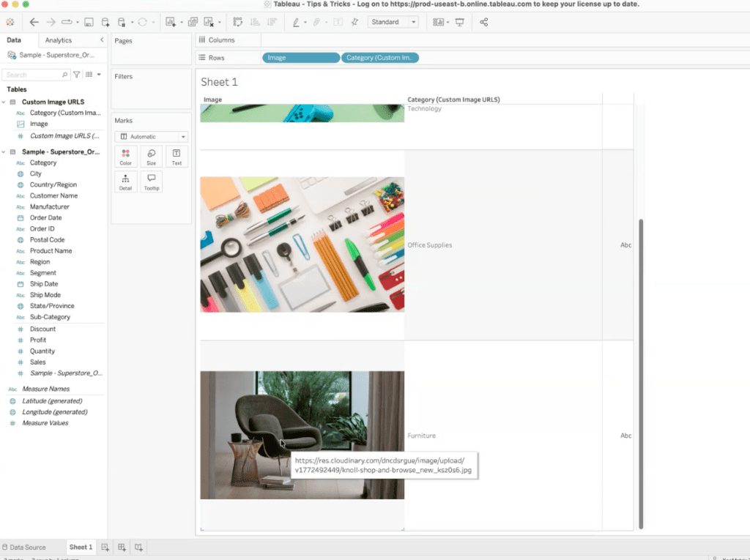Viewport: 750px width, 560px height.
Task: Click the Detail marks card button
Action: pos(126,182)
